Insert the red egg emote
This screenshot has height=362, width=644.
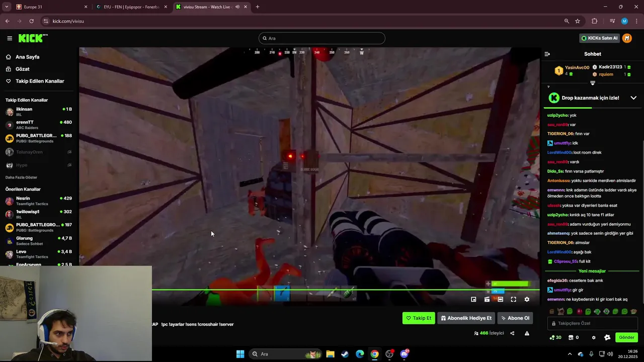(x=579, y=312)
